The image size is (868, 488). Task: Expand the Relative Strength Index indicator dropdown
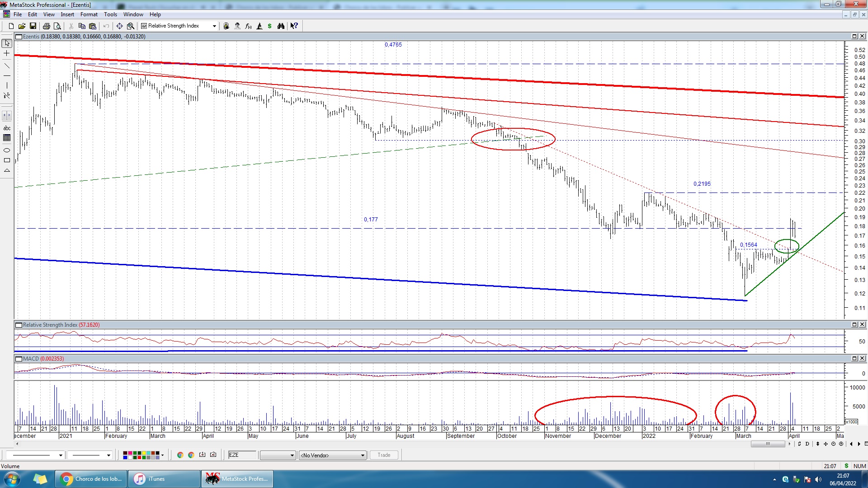point(214,26)
